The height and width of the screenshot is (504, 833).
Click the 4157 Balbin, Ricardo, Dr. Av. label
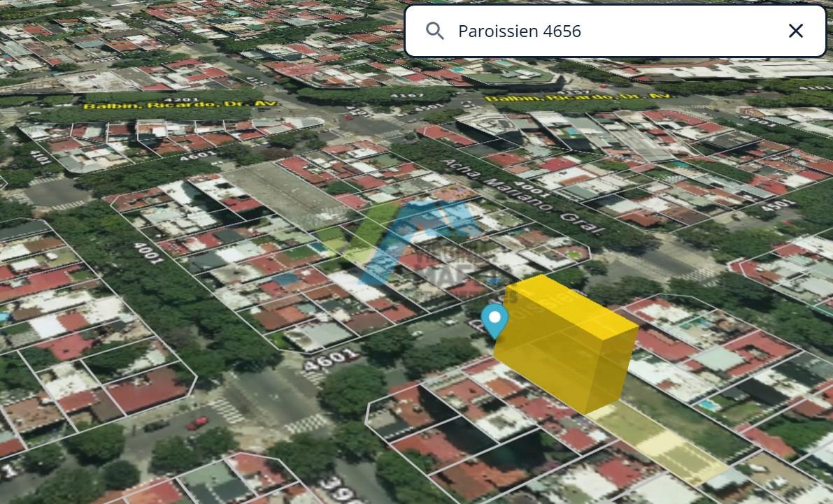click(578, 96)
